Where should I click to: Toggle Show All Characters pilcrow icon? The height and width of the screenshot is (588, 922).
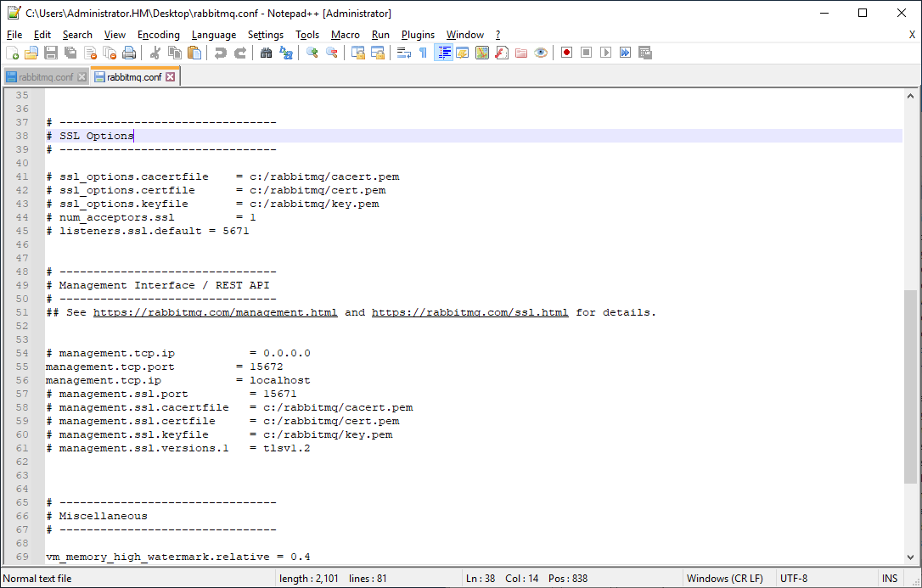(423, 53)
